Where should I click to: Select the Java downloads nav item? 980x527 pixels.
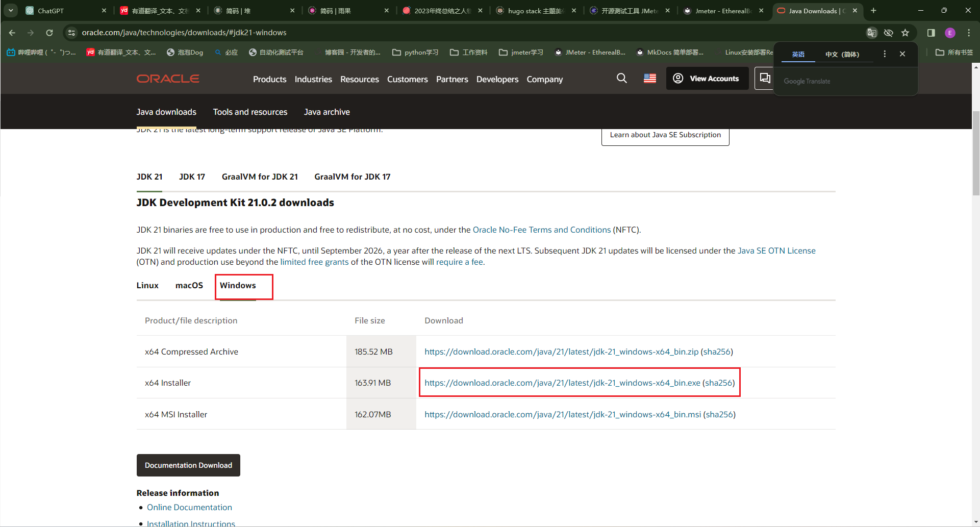point(166,112)
